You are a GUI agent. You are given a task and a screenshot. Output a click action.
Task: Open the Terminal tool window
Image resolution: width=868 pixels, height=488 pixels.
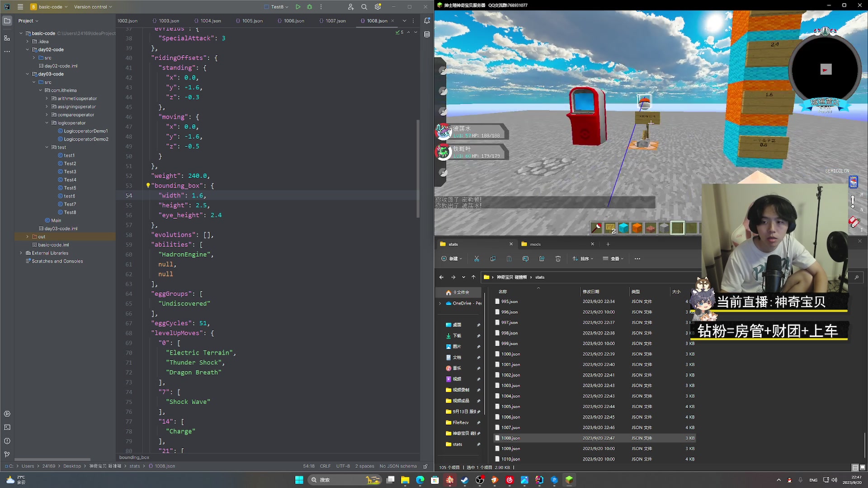click(7, 427)
